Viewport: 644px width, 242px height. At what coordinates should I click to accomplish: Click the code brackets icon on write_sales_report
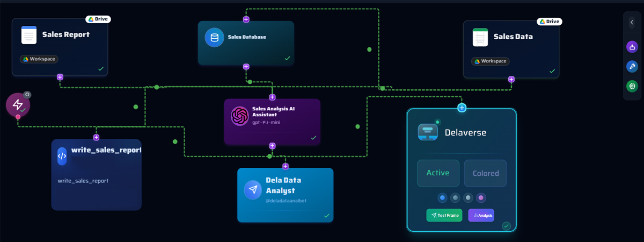[62, 156]
